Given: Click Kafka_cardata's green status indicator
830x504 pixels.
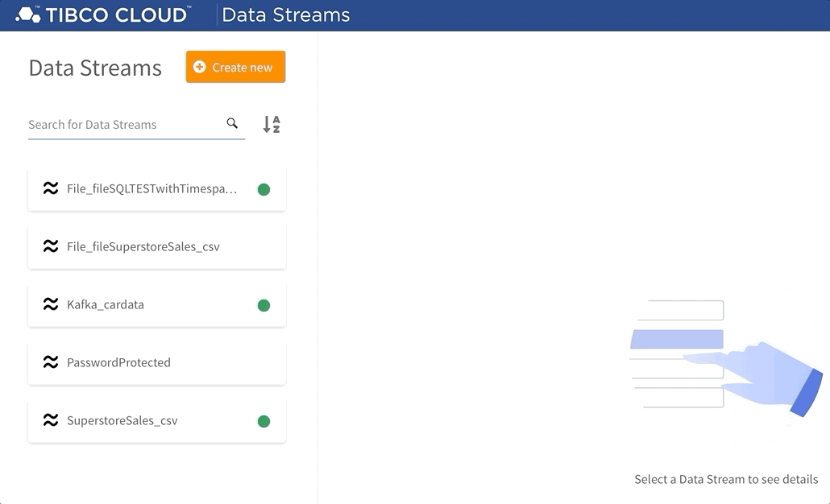Looking at the screenshot, I should click(264, 306).
